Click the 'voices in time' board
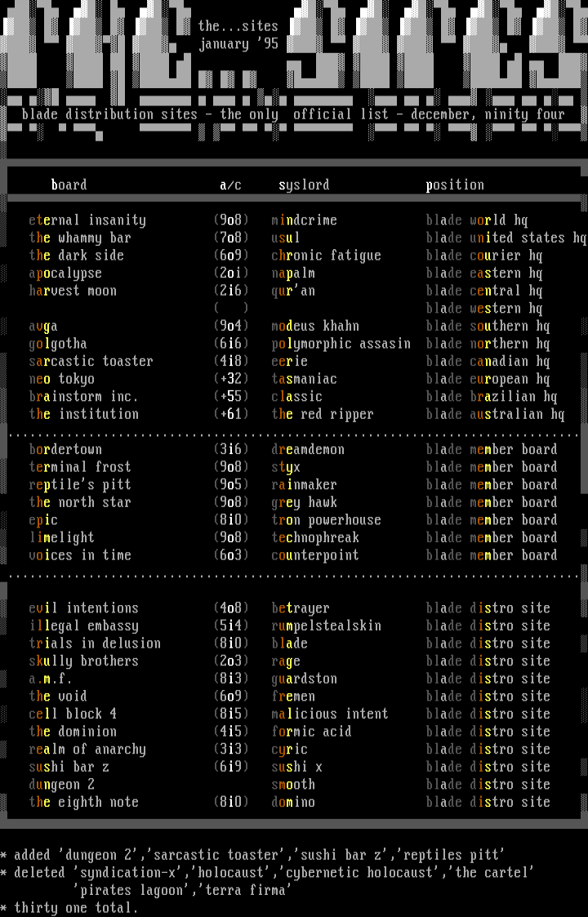The width and height of the screenshot is (588, 917). pos(80,555)
